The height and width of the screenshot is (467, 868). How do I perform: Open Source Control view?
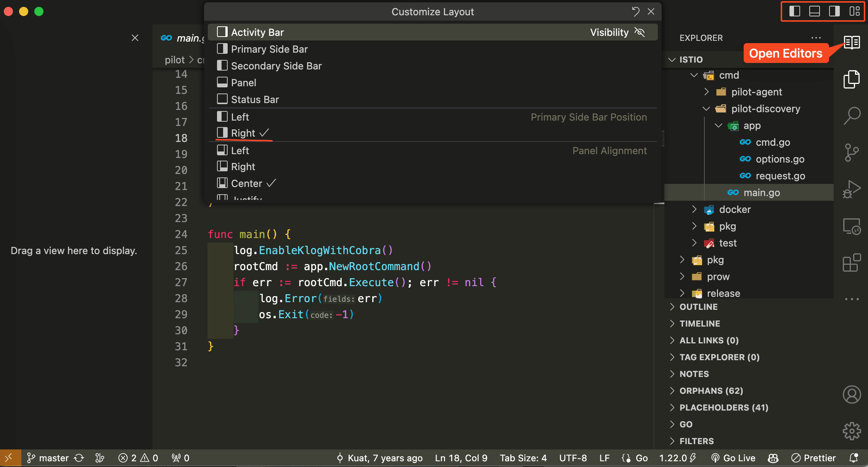pos(852,152)
